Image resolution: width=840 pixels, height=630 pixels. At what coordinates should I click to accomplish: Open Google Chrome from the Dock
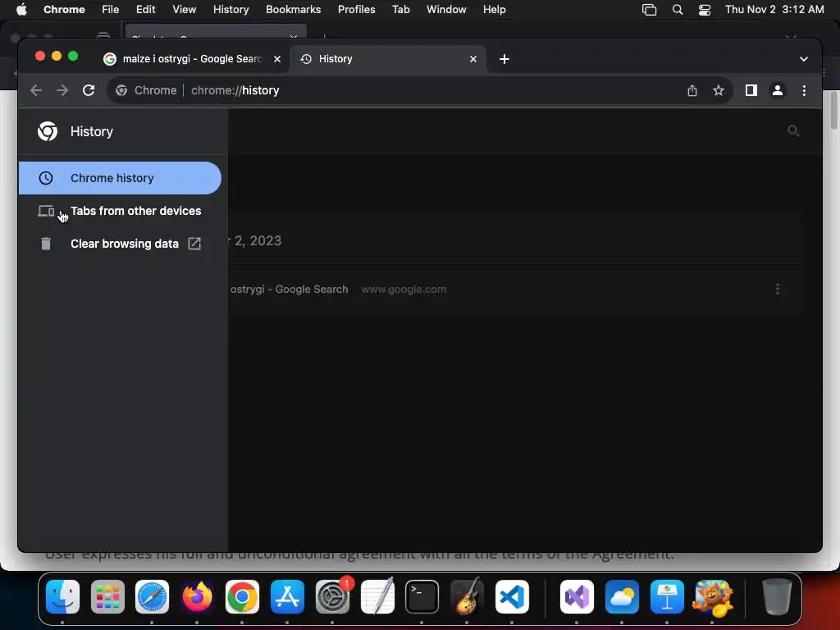tap(242, 597)
